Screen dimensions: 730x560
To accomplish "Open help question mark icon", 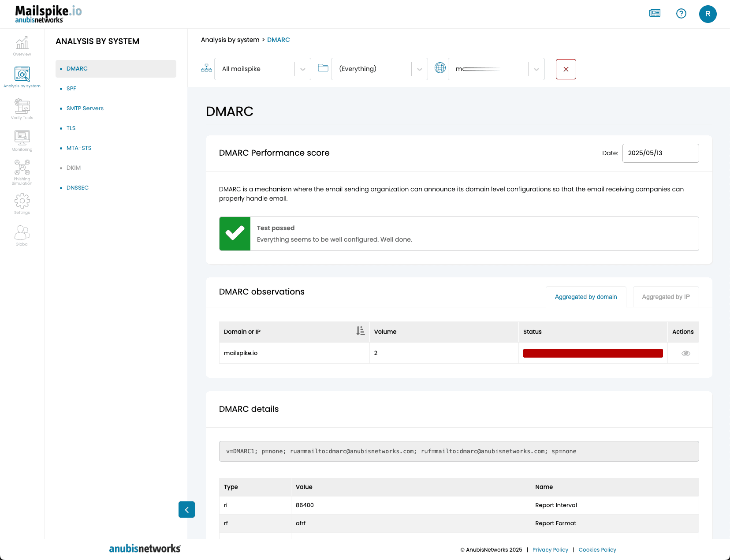I will [681, 14].
